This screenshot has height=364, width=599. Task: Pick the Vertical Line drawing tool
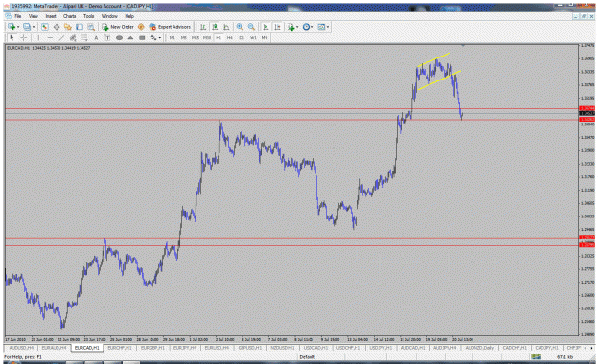tap(38, 37)
